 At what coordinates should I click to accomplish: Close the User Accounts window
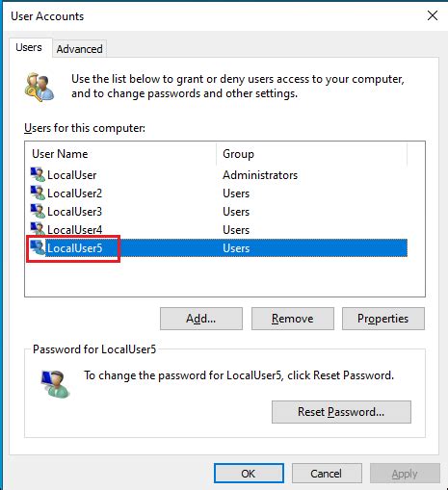point(433,15)
